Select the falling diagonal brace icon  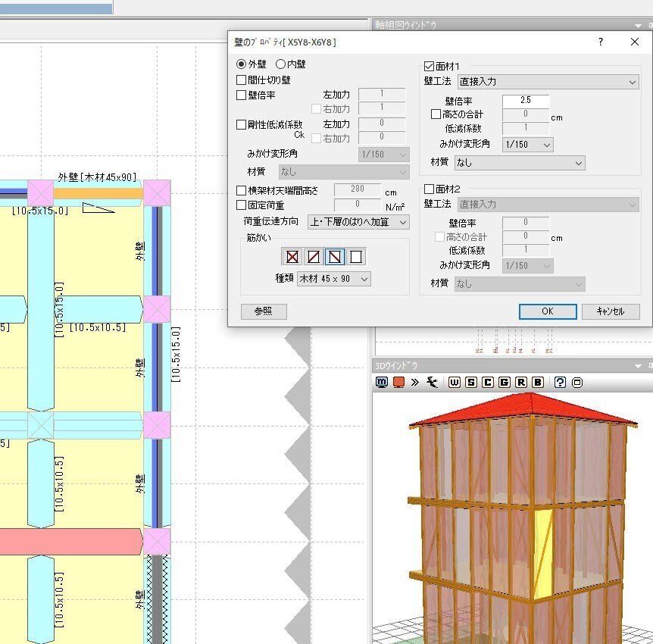[334, 257]
